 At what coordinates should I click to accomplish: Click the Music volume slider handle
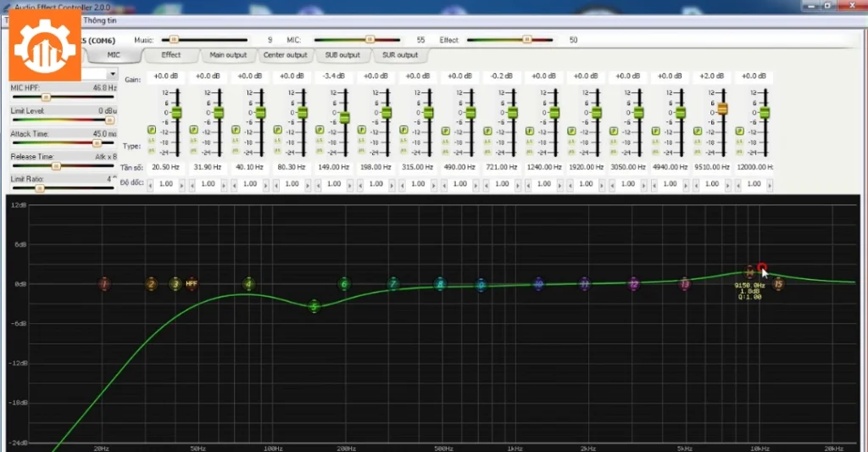click(x=175, y=40)
